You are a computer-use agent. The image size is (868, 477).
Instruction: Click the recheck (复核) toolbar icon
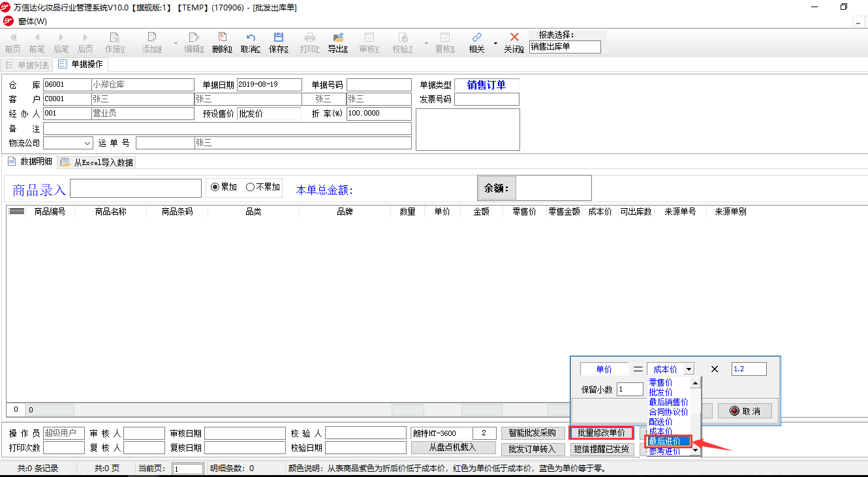(445, 43)
